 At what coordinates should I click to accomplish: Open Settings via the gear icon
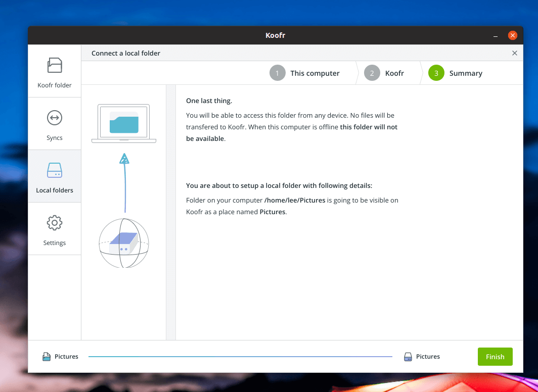[55, 223]
